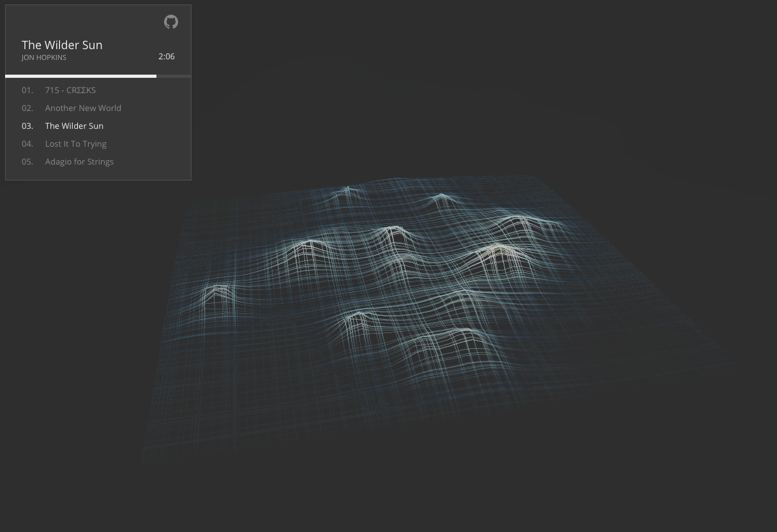This screenshot has height=532, width=777.
Task: Click the playback progress bar
Action: (x=98, y=76)
